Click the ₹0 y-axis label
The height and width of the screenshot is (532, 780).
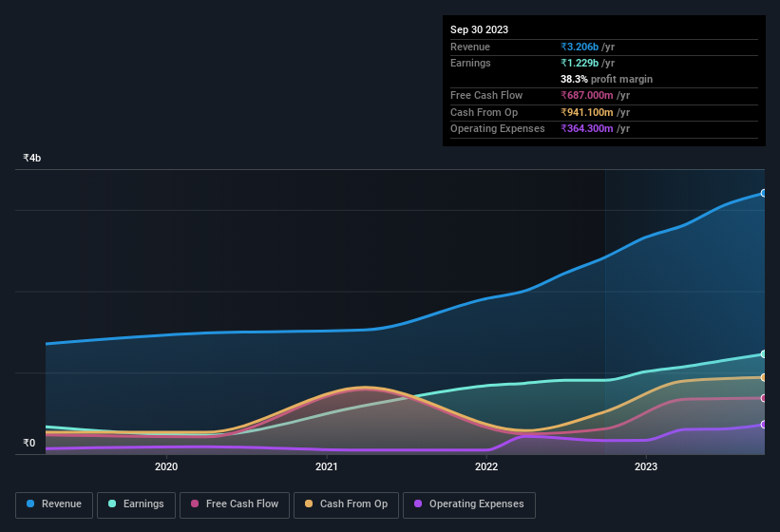(29, 443)
